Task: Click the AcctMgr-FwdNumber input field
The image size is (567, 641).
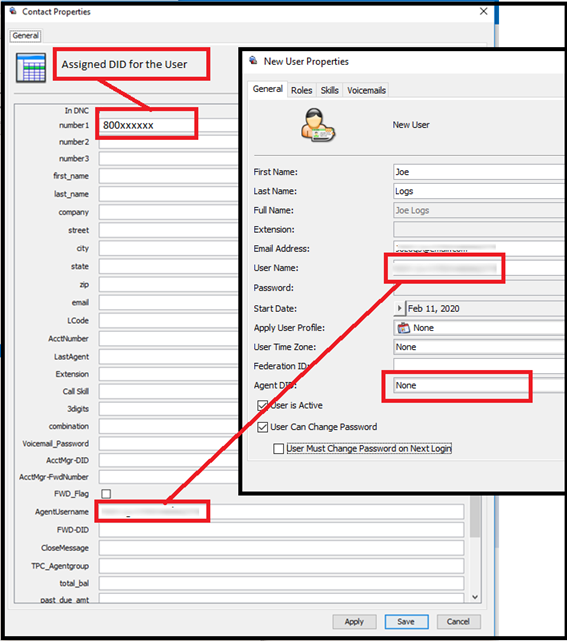Action: coord(168,477)
